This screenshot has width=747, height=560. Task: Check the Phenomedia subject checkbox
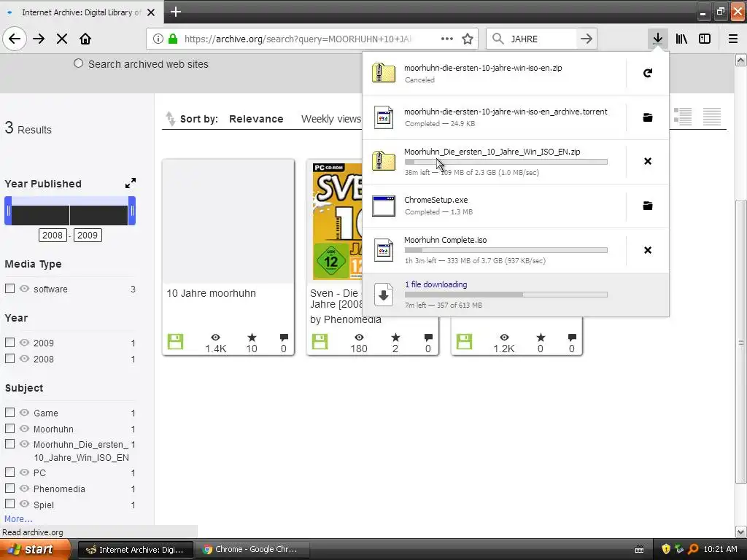coord(9,488)
